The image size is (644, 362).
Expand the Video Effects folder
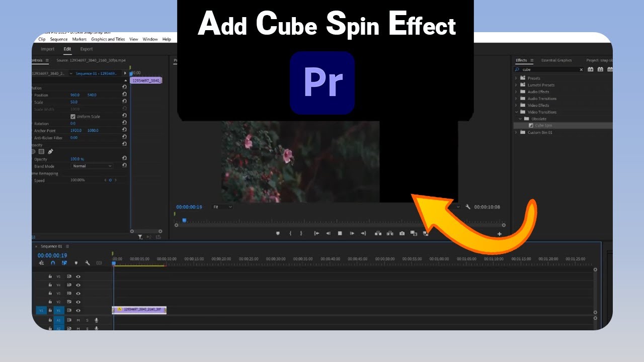(x=516, y=105)
